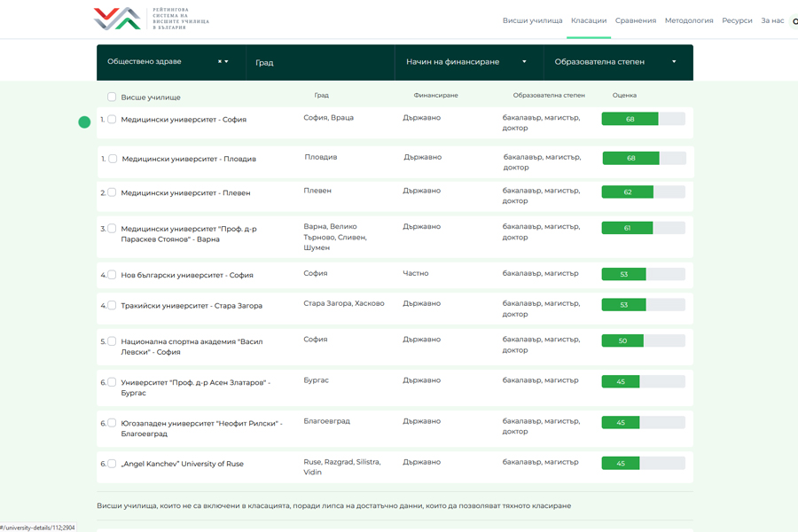The image size is (798, 532).
Task: Check the box for Медицински университет Варна
Action: tap(112, 229)
